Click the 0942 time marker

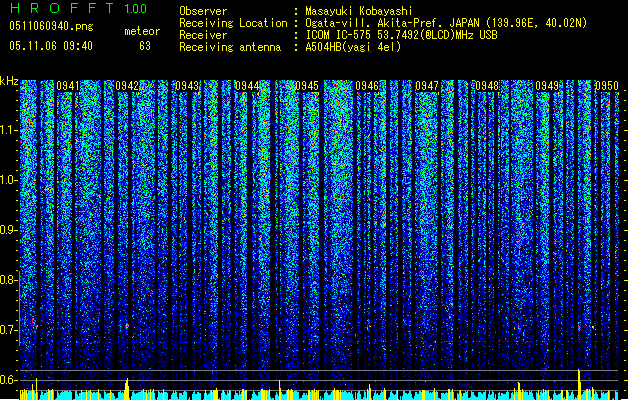(127, 86)
